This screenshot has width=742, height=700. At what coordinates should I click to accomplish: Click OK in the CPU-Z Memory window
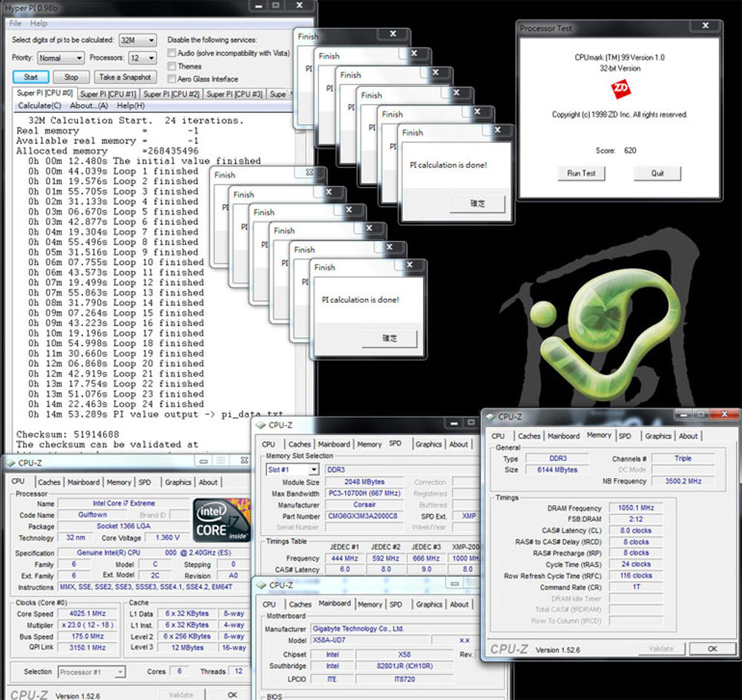tap(712, 648)
